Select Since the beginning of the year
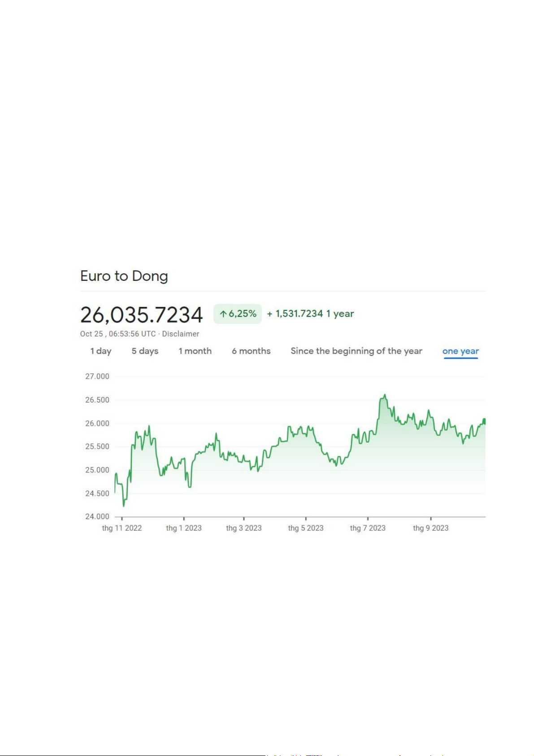The width and height of the screenshot is (534, 756). pos(356,351)
